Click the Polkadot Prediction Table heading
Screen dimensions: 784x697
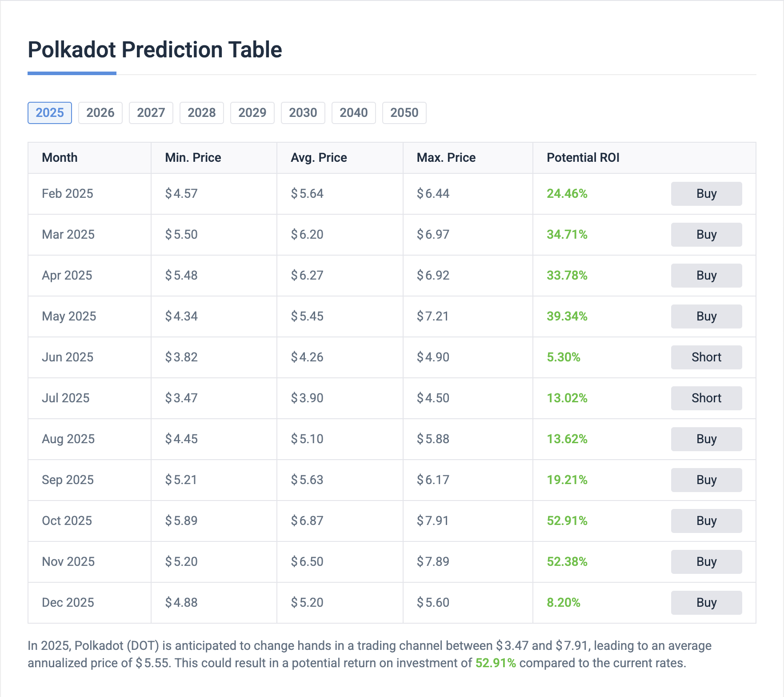pyautogui.click(x=155, y=50)
